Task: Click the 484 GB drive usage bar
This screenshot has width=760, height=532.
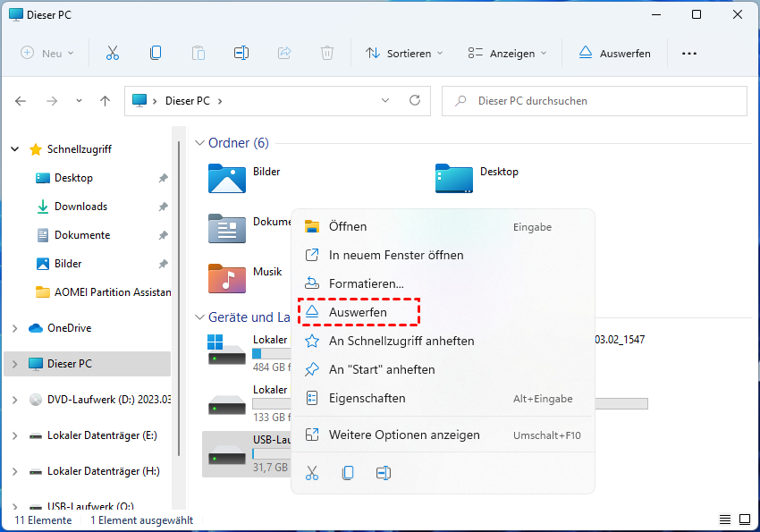Action: (272, 354)
